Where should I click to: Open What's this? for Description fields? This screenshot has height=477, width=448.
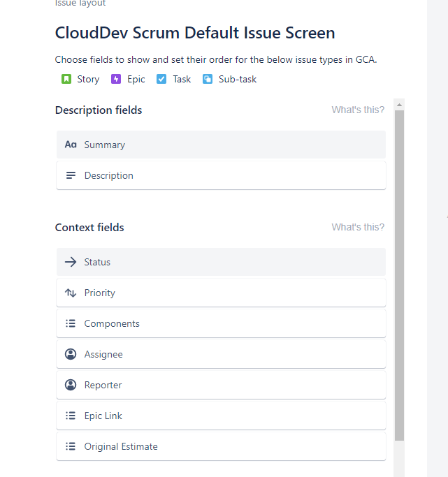pyautogui.click(x=358, y=110)
